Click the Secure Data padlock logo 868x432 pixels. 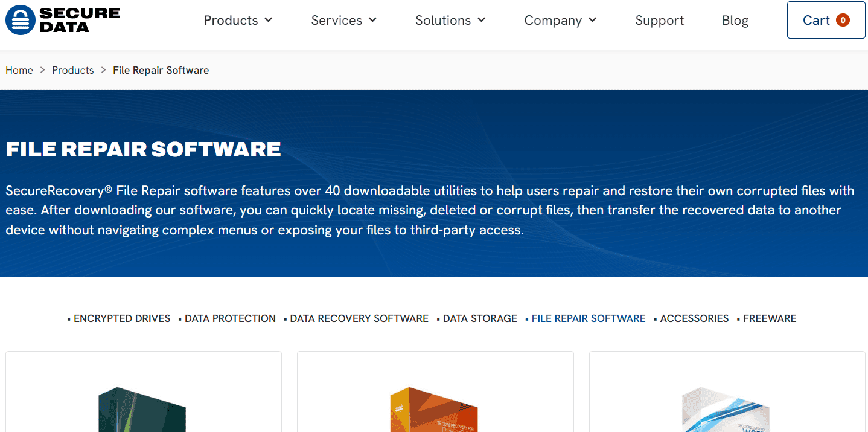tap(63, 20)
